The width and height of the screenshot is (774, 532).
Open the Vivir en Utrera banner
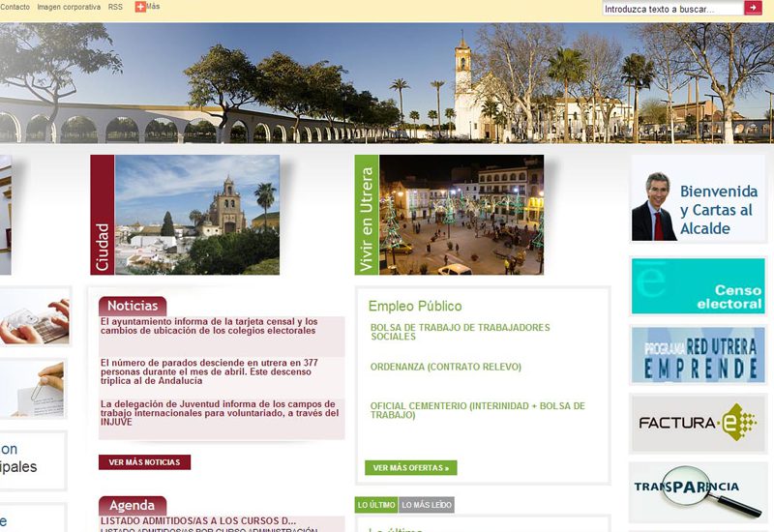tap(449, 215)
